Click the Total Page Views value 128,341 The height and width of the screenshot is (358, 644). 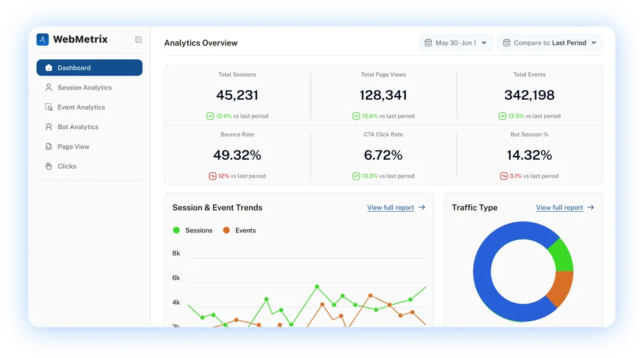[x=383, y=95]
